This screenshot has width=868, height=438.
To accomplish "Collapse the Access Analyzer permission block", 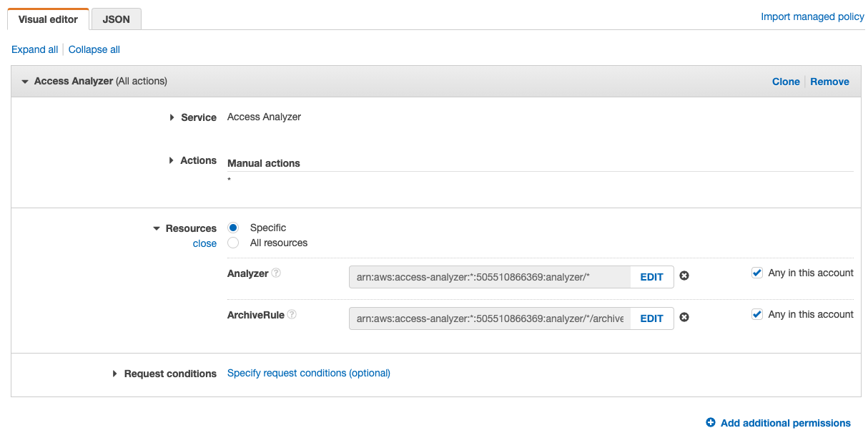I will click(x=25, y=82).
